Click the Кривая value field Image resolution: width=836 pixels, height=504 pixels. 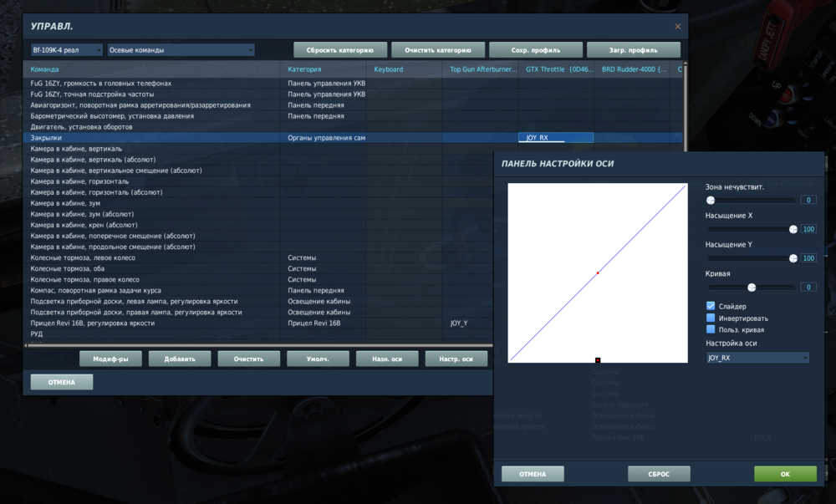point(808,288)
